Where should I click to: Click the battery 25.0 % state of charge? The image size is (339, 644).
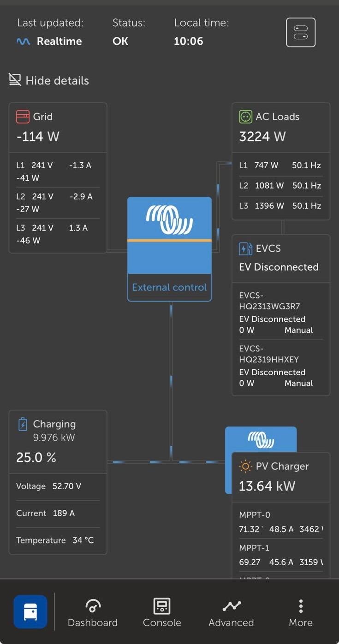[36, 457]
